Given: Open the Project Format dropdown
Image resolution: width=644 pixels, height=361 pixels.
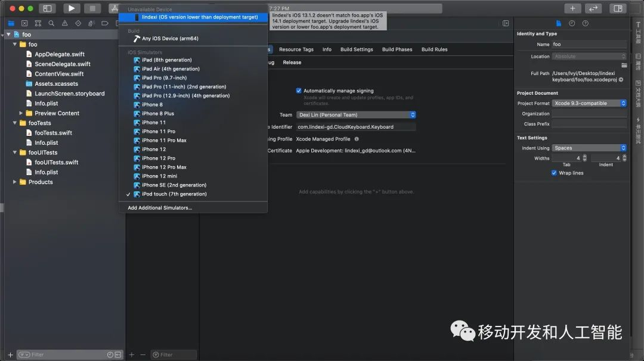Looking at the screenshot, I should click(589, 104).
